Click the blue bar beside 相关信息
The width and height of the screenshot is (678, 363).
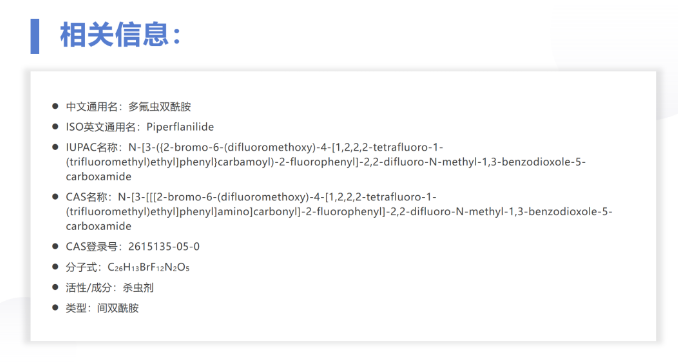click(35, 36)
